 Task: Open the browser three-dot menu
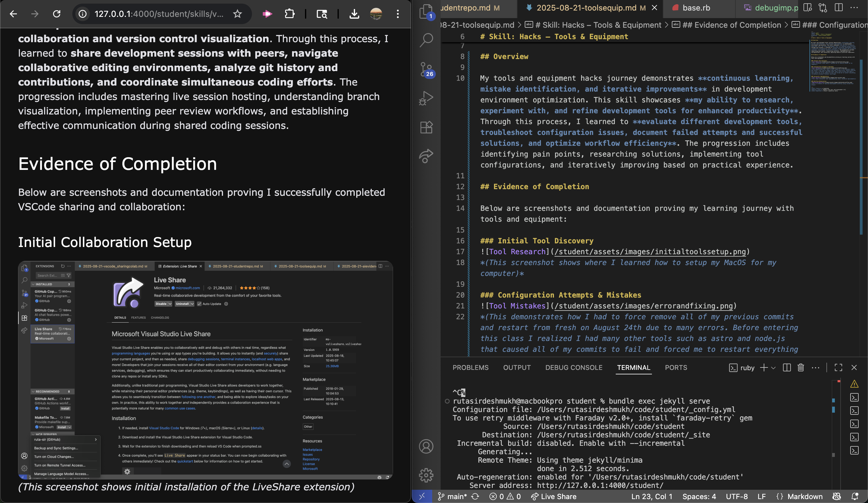click(398, 14)
